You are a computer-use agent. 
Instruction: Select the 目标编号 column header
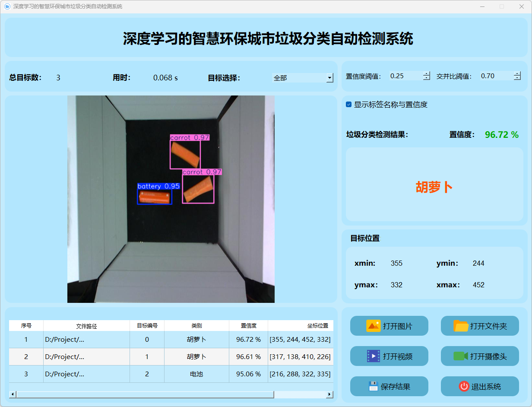pyautogui.click(x=147, y=326)
